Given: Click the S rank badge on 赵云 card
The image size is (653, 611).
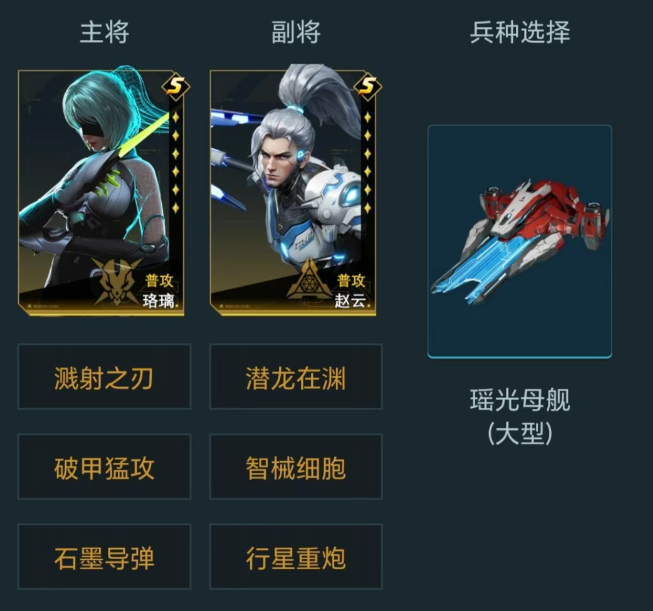Looking at the screenshot, I should click(368, 87).
